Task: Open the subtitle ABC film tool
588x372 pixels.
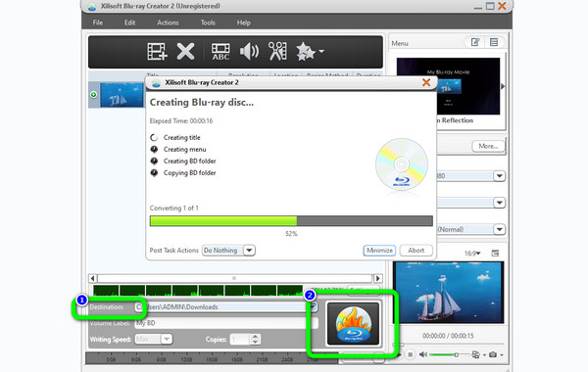Action: click(220, 52)
